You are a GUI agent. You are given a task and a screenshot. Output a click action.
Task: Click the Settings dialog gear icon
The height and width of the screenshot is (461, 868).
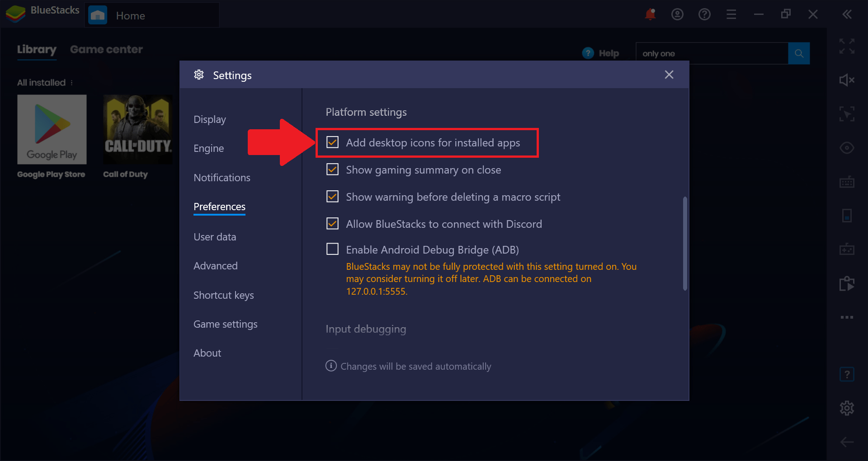(x=199, y=75)
